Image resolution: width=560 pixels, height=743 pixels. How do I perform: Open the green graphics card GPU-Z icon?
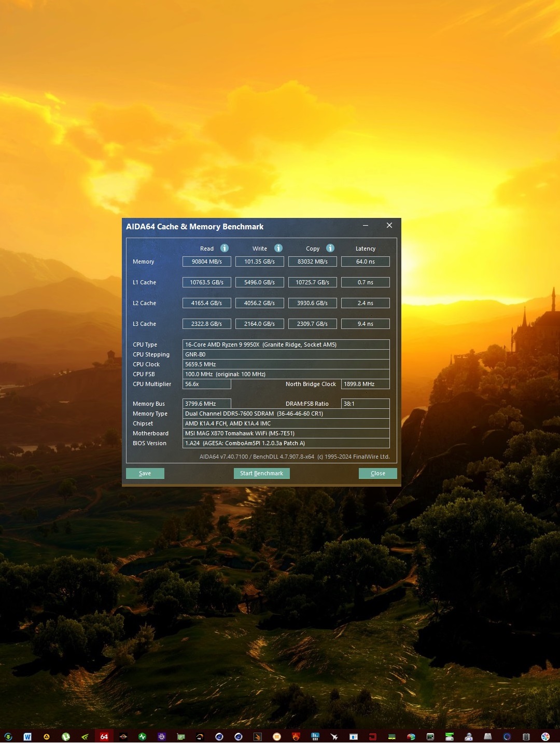pyautogui.click(x=181, y=736)
